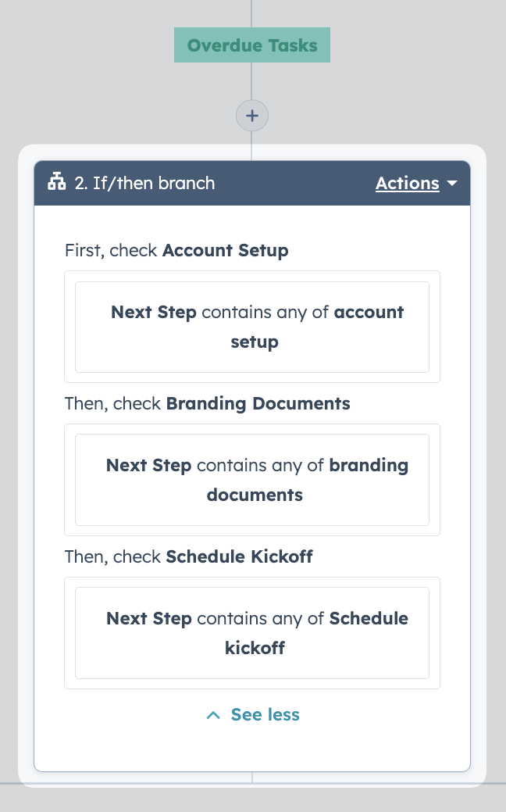Collapse branches using the See less chevron
Screen dimensions: 506x812
click(x=213, y=715)
